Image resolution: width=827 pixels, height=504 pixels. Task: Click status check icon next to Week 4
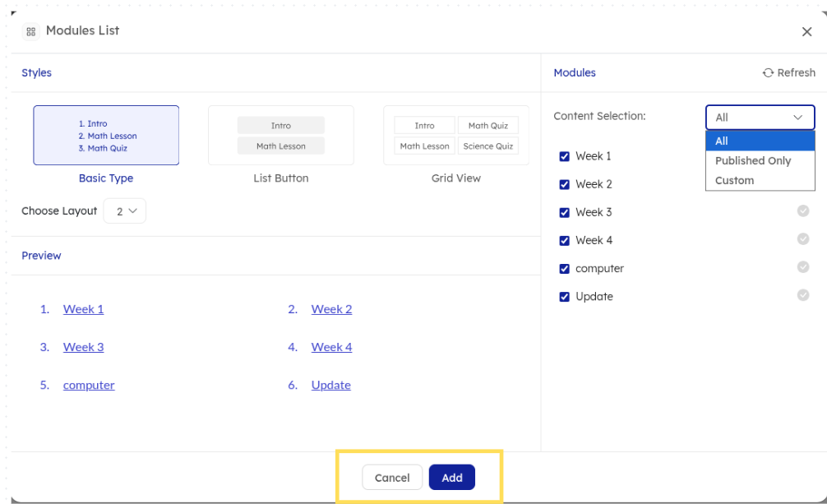point(803,239)
